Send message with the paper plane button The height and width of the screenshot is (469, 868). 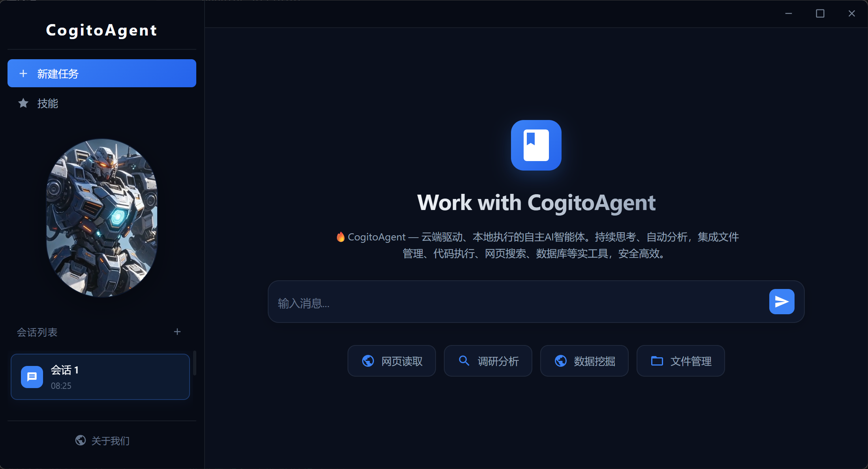pos(782,302)
